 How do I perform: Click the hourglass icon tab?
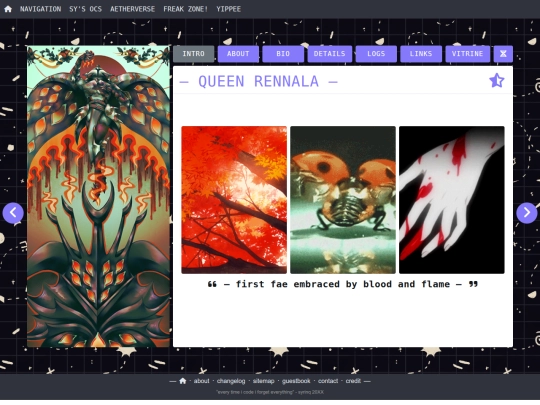503,54
